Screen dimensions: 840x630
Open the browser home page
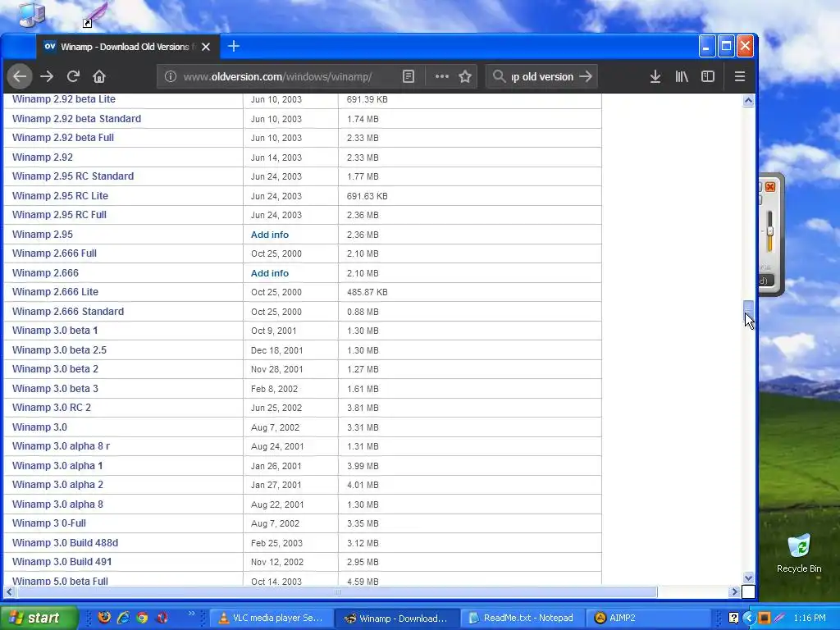99,76
